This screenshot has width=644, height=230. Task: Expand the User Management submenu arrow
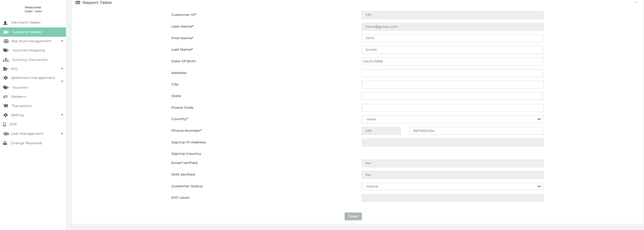click(62, 134)
